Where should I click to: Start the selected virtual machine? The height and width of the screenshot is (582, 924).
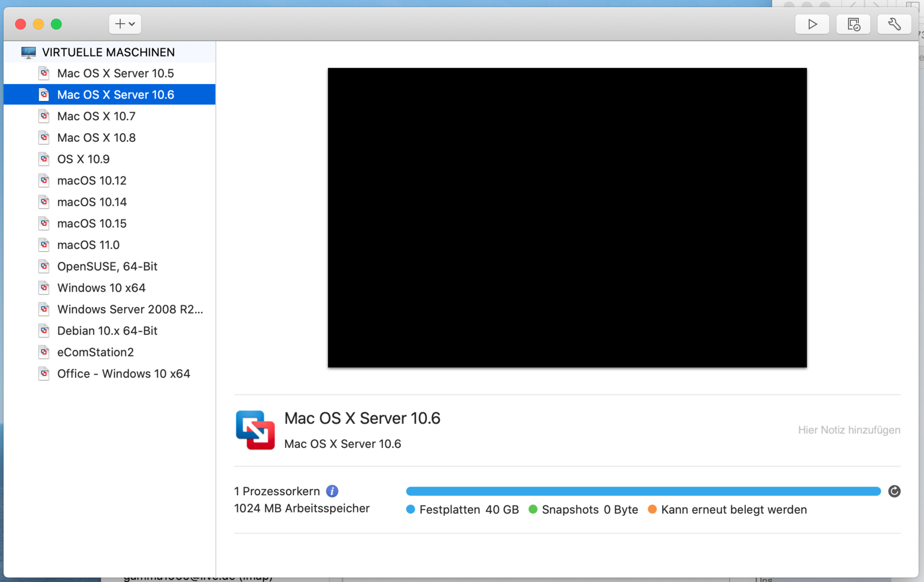pyautogui.click(x=812, y=24)
